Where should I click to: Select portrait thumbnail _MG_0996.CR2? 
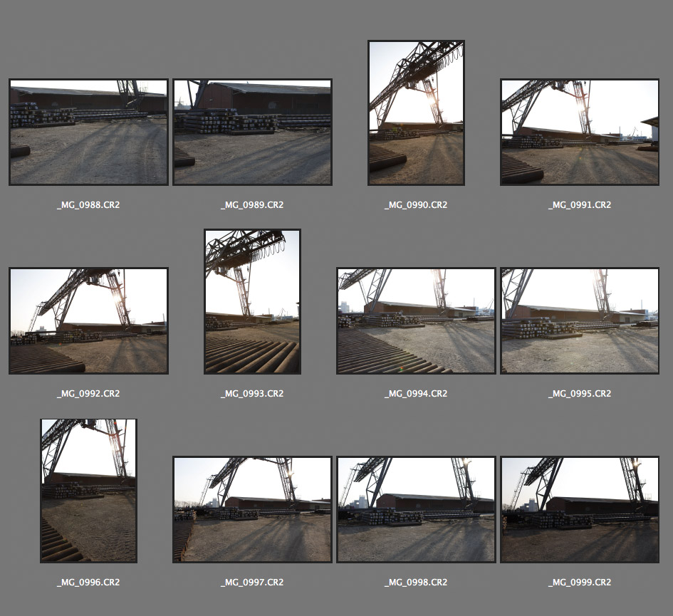coord(88,490)
